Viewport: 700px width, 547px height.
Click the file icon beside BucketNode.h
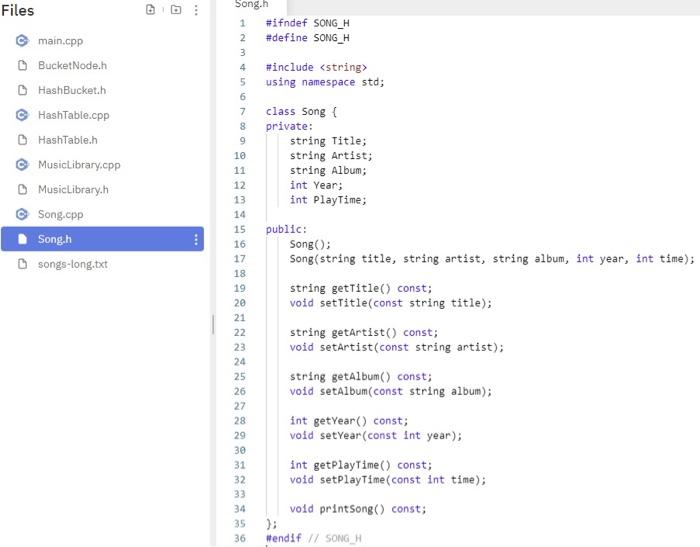22,66
